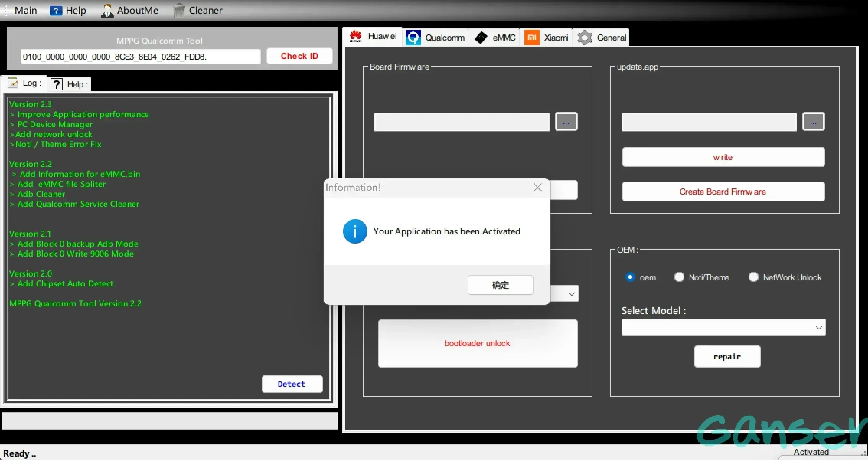Click the Huawei logo tab icon

356,37
